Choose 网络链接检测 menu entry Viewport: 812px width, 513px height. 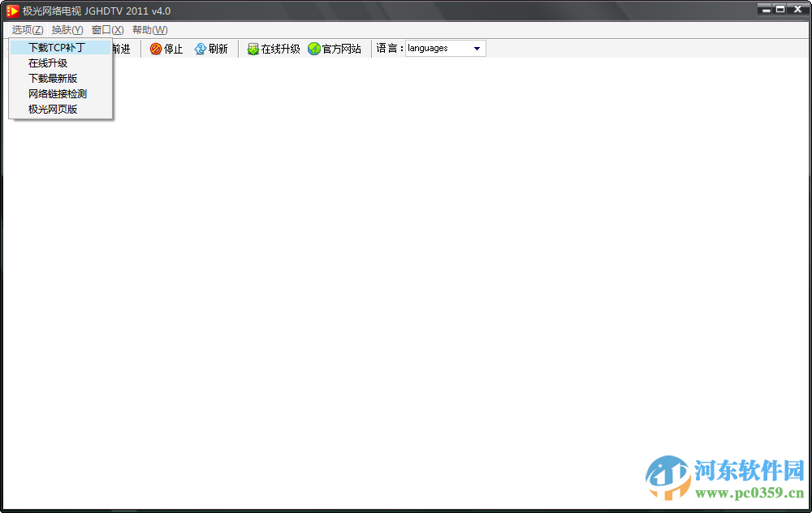click(61, 93)
